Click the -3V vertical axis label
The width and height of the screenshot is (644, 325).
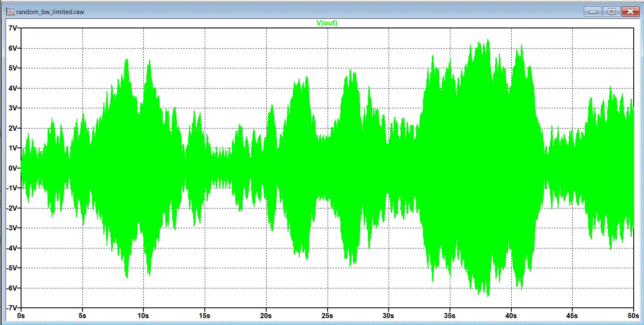coord(11,228)
